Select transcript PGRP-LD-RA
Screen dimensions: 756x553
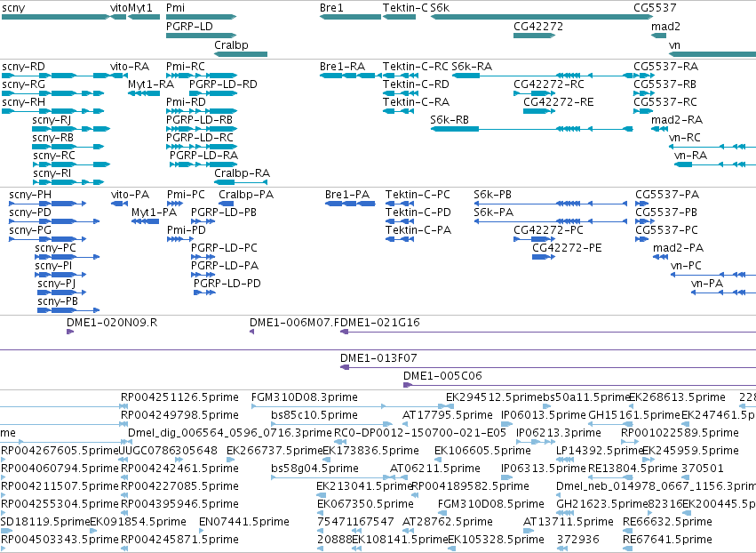204,156
